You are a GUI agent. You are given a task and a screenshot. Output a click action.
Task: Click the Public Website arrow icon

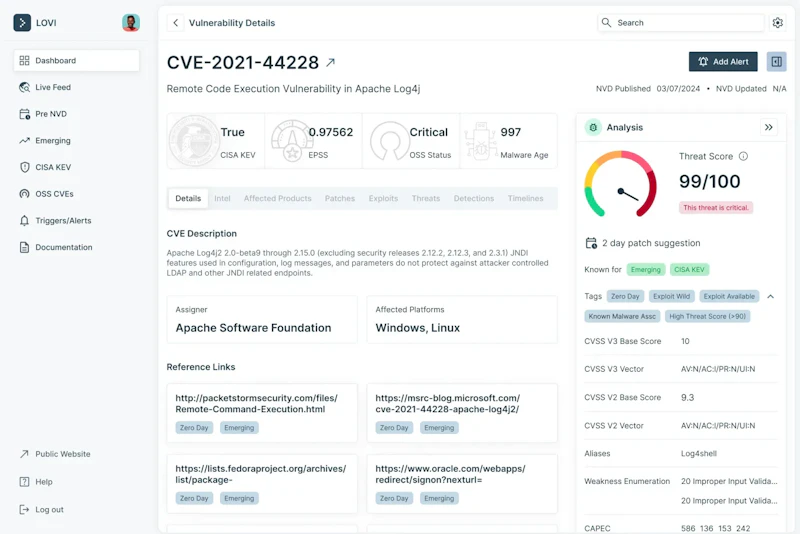tap(24, 454)
